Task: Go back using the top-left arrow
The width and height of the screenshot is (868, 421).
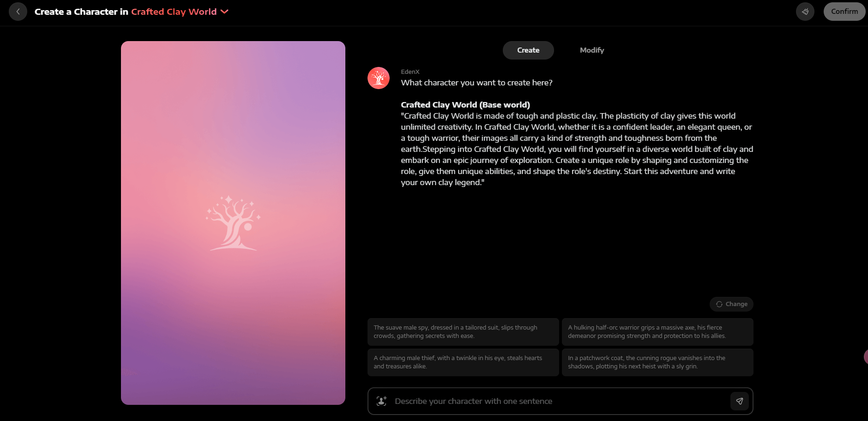Action: pyautogui.click(x=18, y=12)
